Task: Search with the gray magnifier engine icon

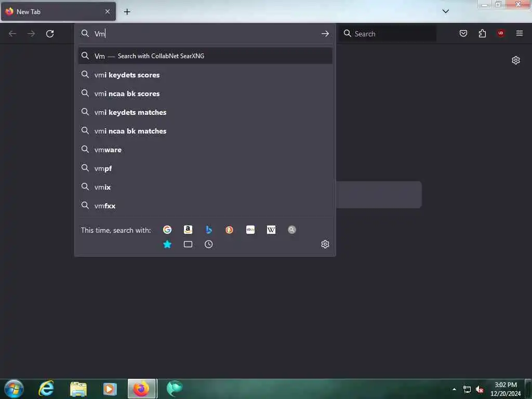Action: (292, 230)
